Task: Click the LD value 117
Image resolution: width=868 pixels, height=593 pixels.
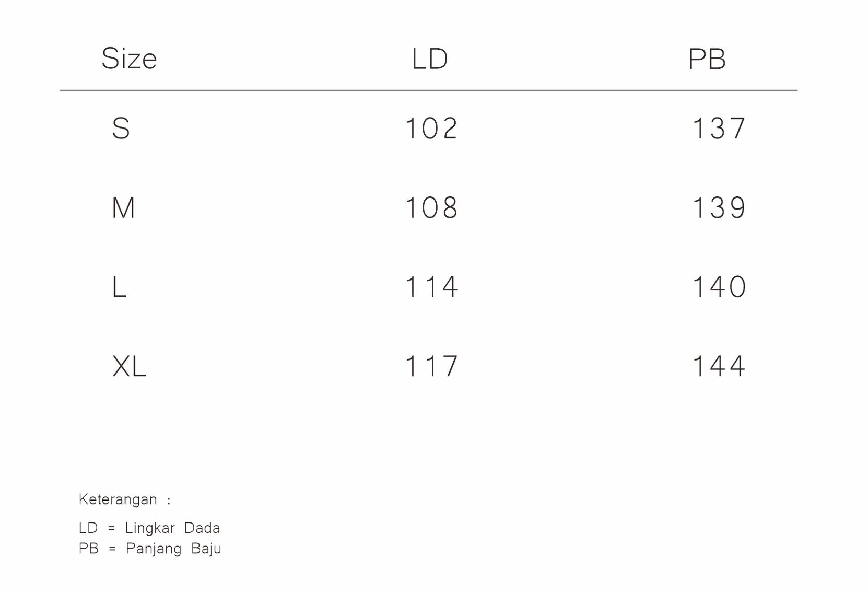Action: point(431,366)
